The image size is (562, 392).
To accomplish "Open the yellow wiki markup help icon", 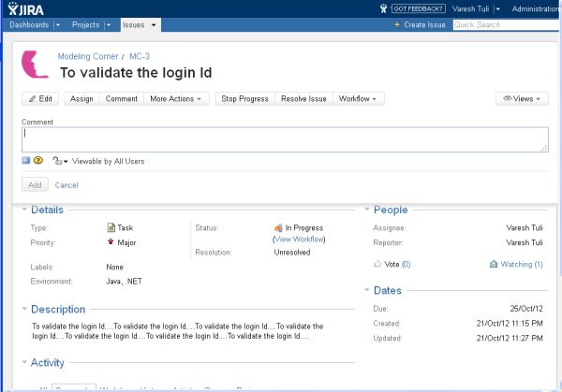I will click(38, 161).
